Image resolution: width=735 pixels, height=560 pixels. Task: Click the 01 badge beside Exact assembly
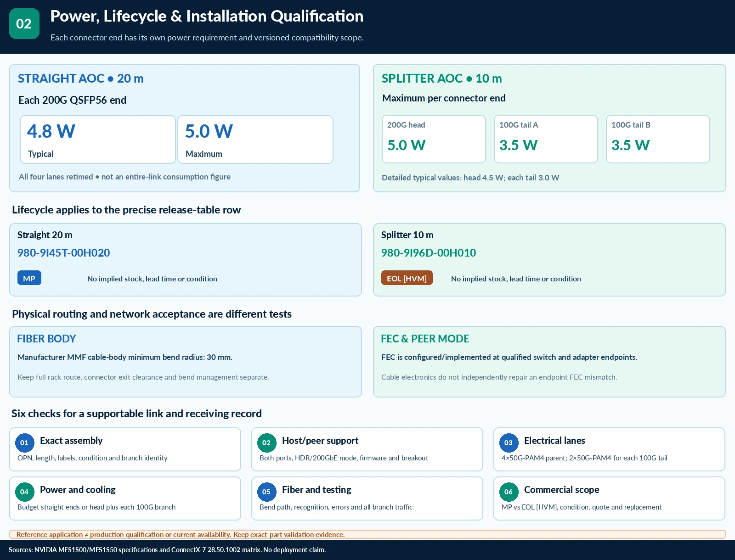pyautogui.click(x=24, y=443)
